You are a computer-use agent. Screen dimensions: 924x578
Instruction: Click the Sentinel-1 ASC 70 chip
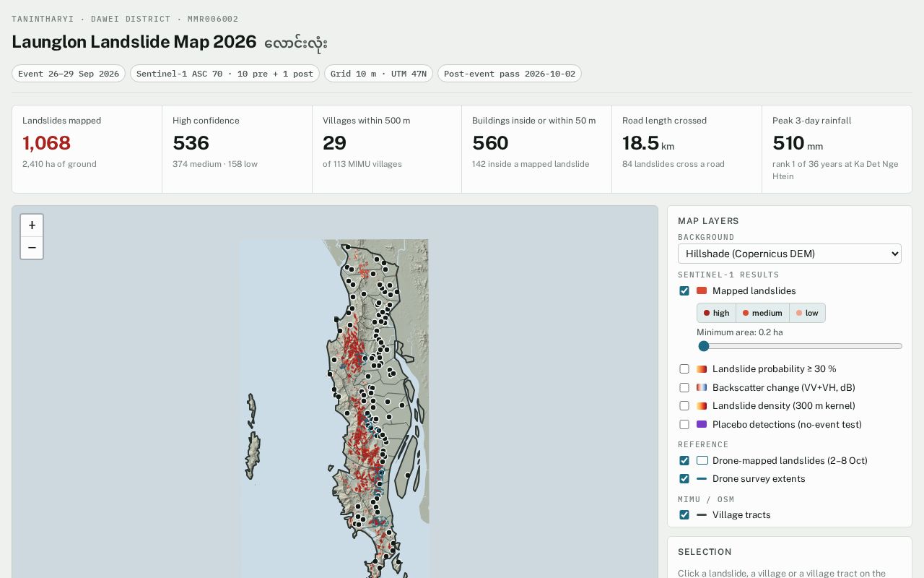(x=225, y=74)
